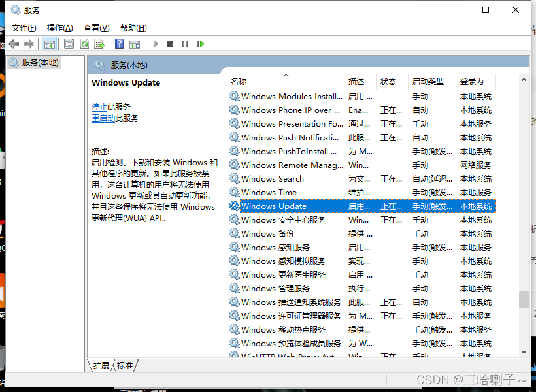The height and width of the screenshot is (392, 536).
Task: Click gear icon of Windows Modules Installer row
Action: [235, 96]
